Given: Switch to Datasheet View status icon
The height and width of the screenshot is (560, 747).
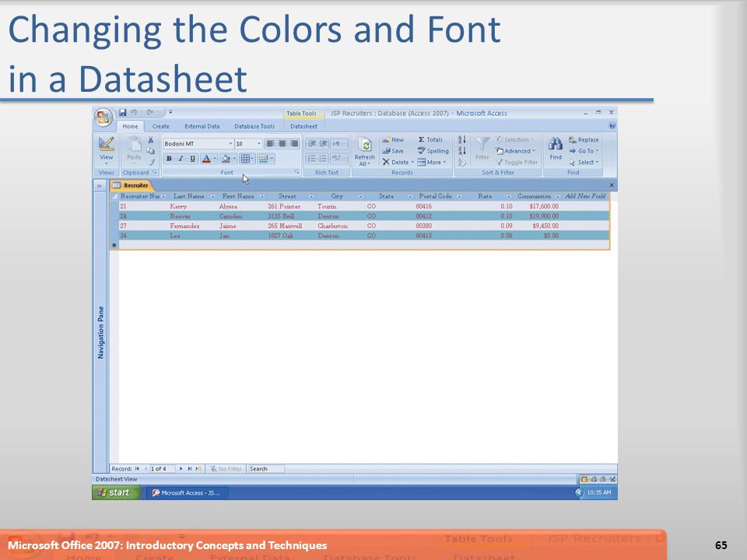Looking at the screenshot, I should click(583, 479).
